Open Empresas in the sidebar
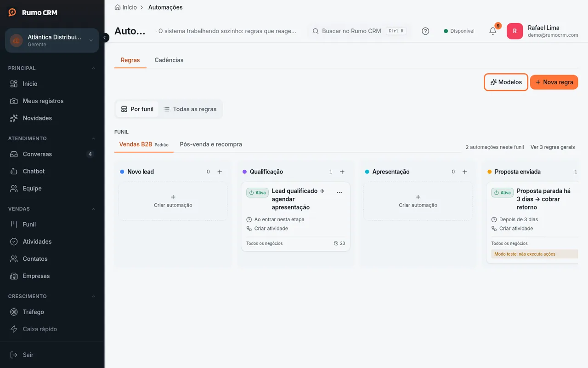Viewport: 588px width, 368px height. (52, 276)
